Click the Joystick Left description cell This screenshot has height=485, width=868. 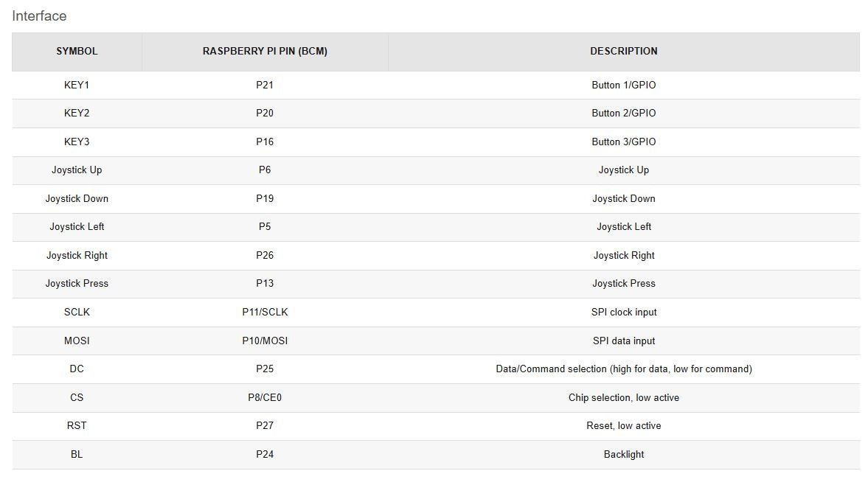623,226
